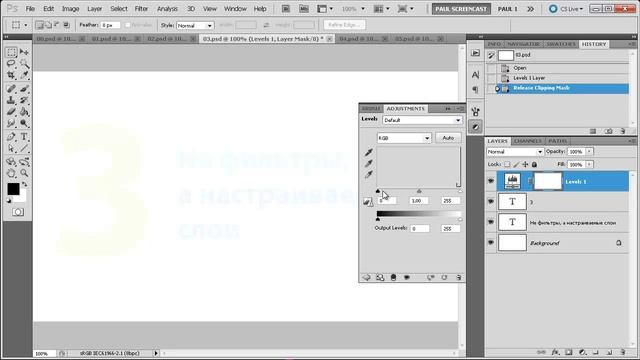
Task: Hide the Russian text layer
Action: [x=491, y=222]
